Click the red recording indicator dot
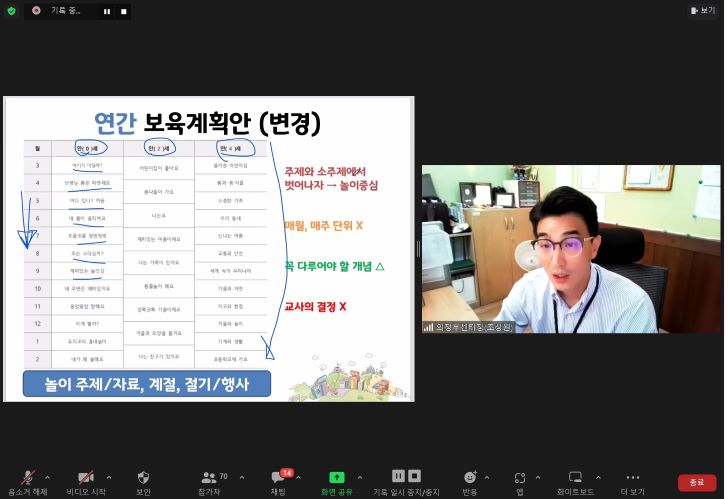This screenshot has width=728, height=499. pos(36,11)
